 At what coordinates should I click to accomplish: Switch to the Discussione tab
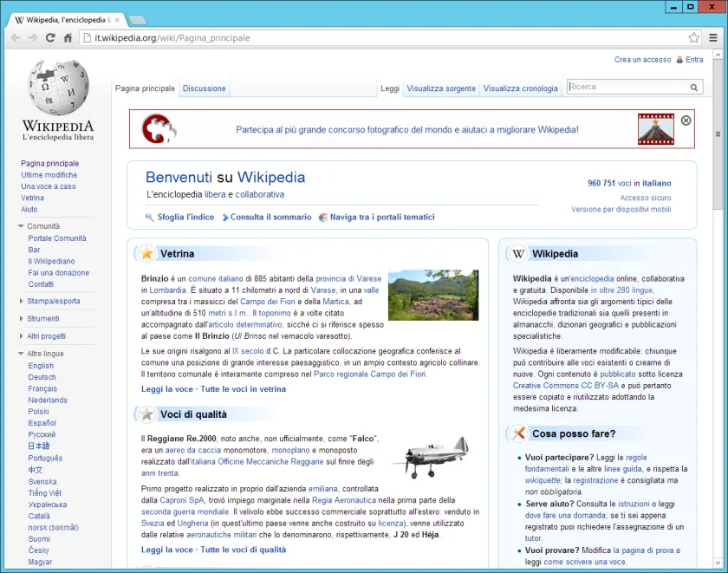[x=204, y=88]
